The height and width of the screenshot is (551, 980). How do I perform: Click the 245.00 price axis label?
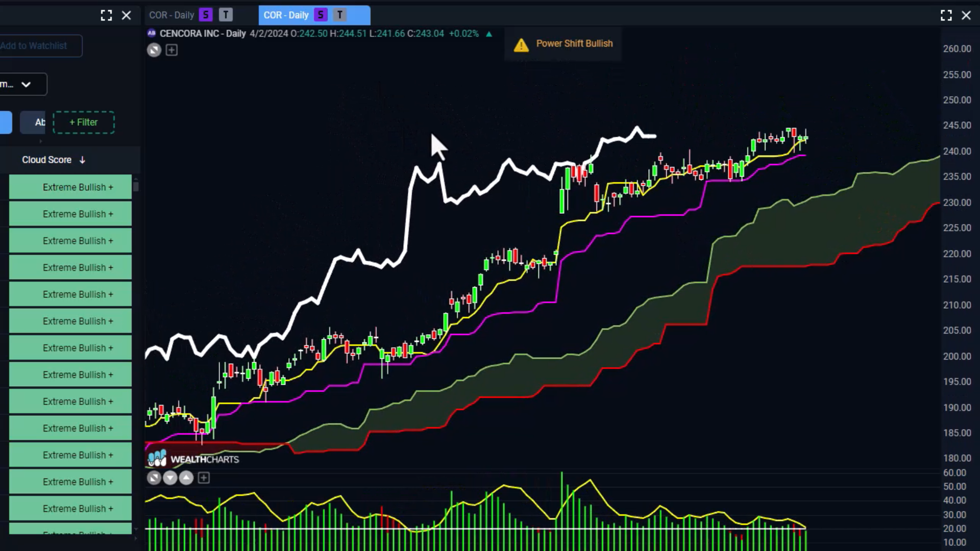pyautogui.click(x=957, y=126)
